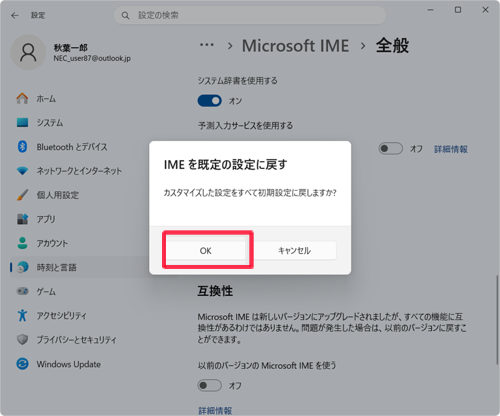Viewport: 500px width, 416px height.
Task: Go back with the arrow icon
Action: (15, 15)
